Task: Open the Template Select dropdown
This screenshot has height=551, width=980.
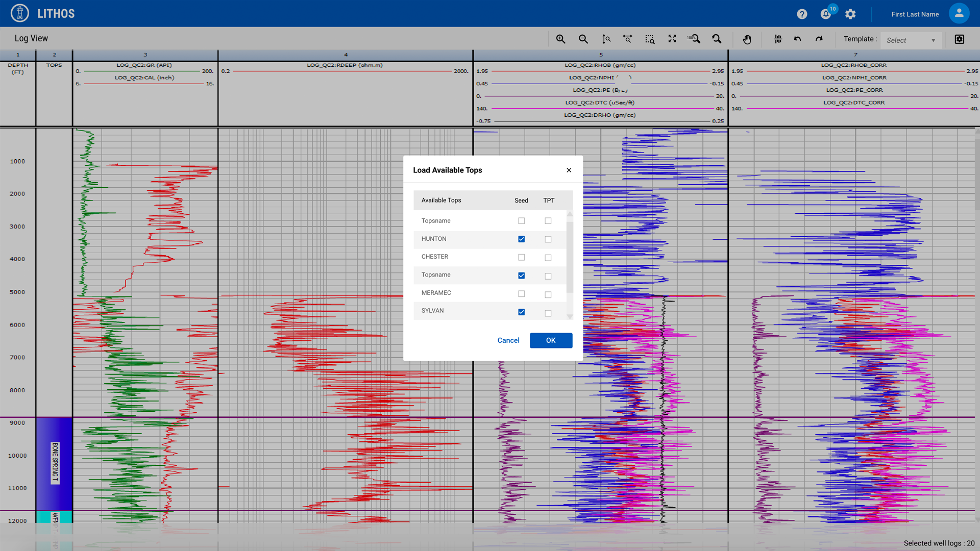Action: (x=911, y=40)
